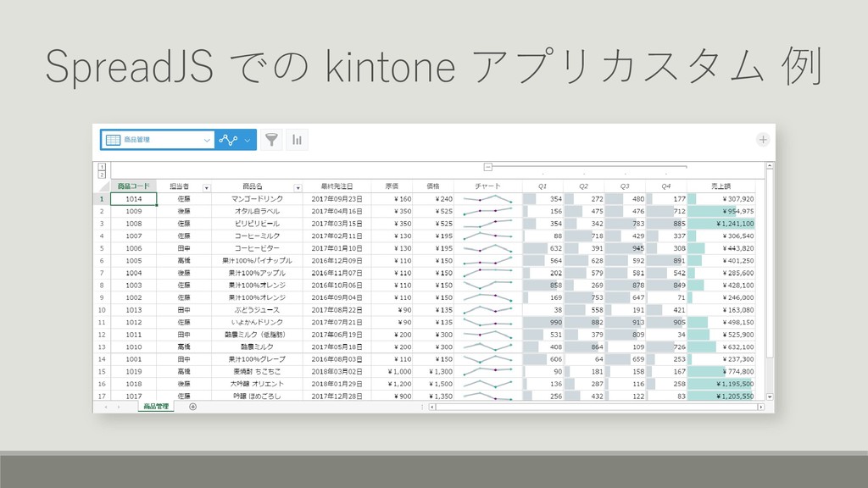Select the sparkline chart in row 1
Viewport: 868px width, 488px height.
click(x=487, y=199)
